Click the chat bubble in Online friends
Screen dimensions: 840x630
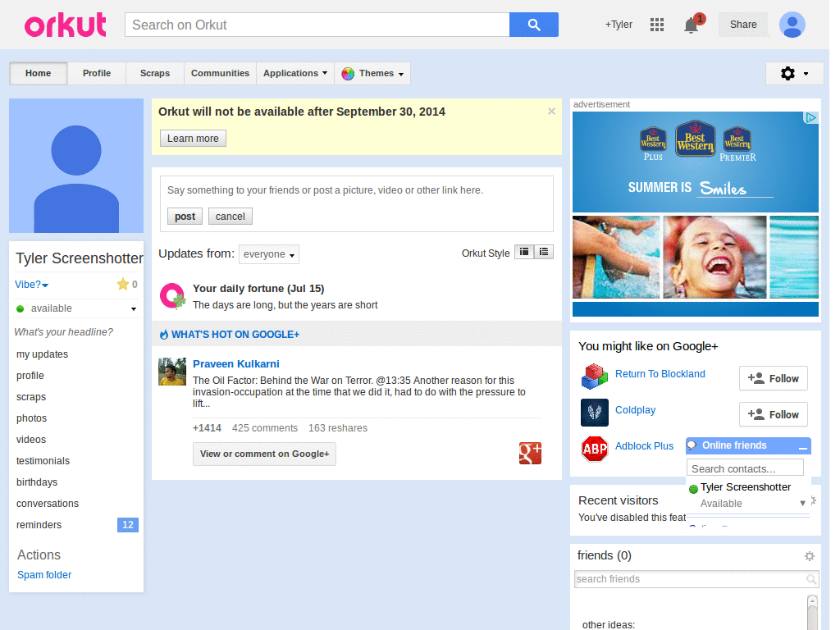[x=692, y=445]
